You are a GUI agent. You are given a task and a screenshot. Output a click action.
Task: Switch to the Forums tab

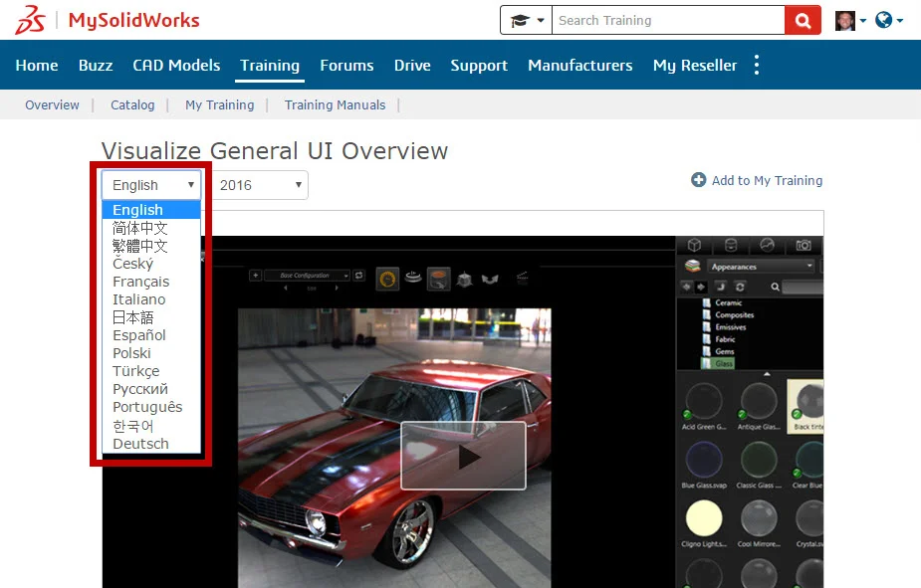(x=346, y=65)
